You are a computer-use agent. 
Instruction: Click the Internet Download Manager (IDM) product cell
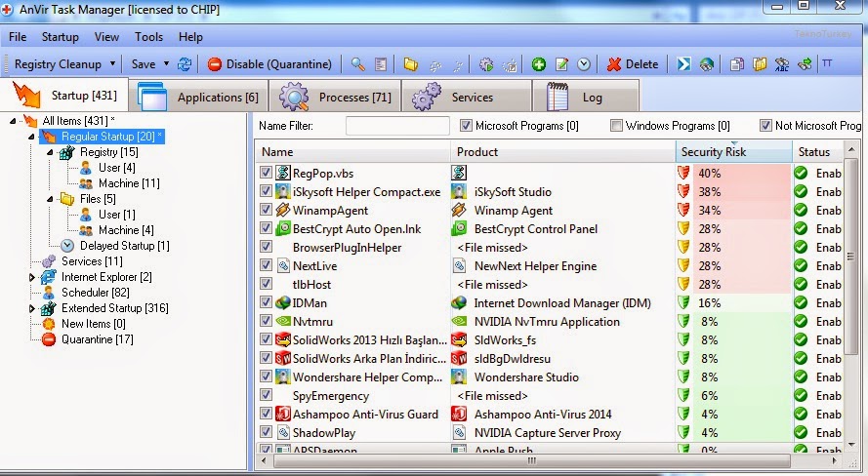562,303
